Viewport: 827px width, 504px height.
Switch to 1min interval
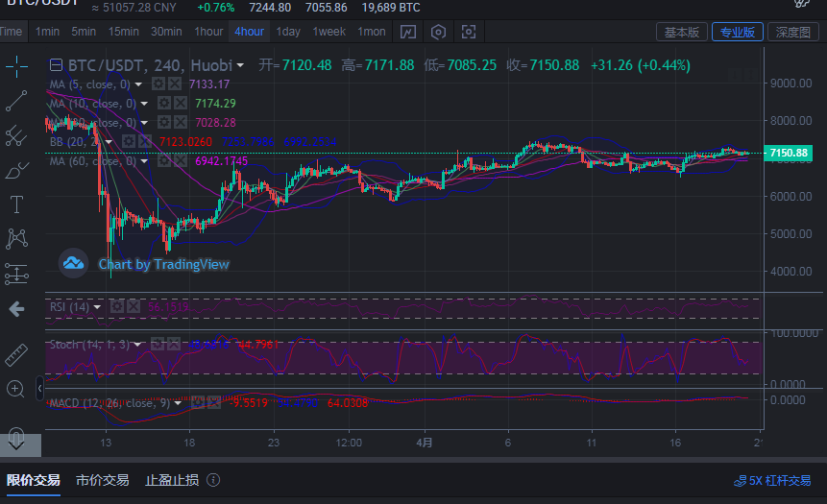point(47,32)
